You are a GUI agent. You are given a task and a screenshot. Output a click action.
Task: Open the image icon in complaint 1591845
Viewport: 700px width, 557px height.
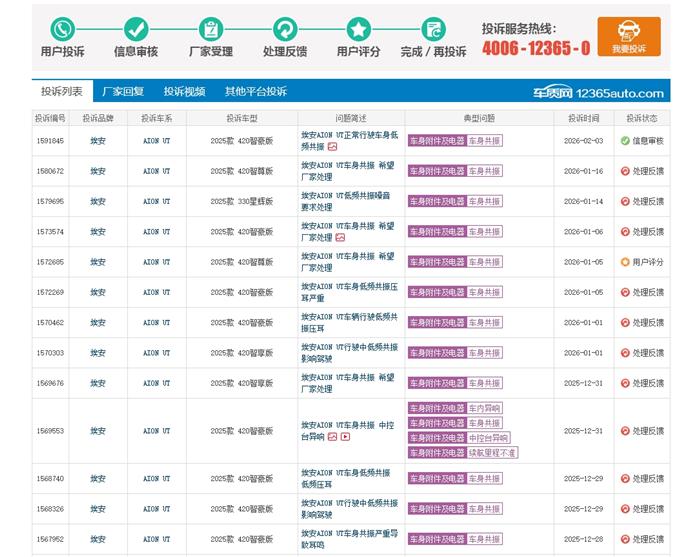[x=332, y=147]
